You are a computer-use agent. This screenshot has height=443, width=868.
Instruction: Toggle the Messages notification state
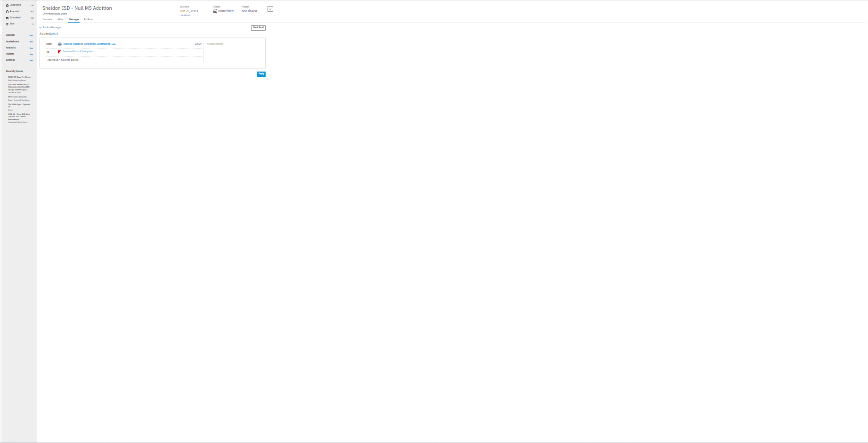(x=73, y=19)
